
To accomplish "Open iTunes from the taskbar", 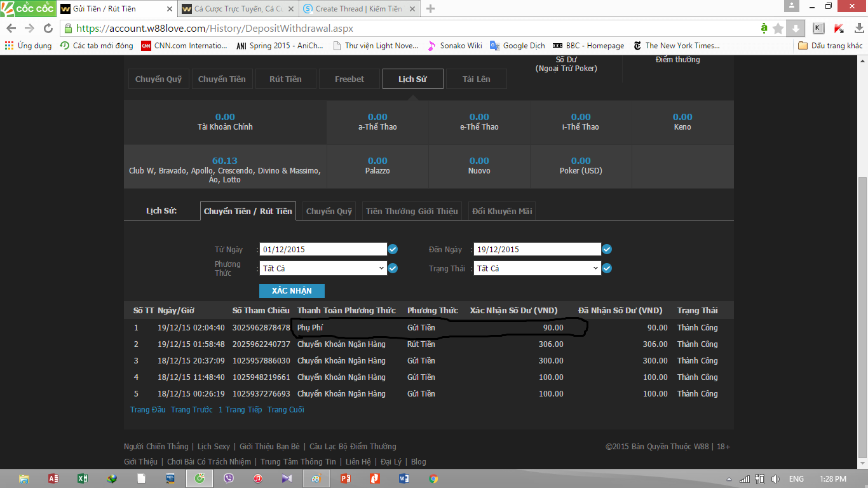I will tap(258, 478).
